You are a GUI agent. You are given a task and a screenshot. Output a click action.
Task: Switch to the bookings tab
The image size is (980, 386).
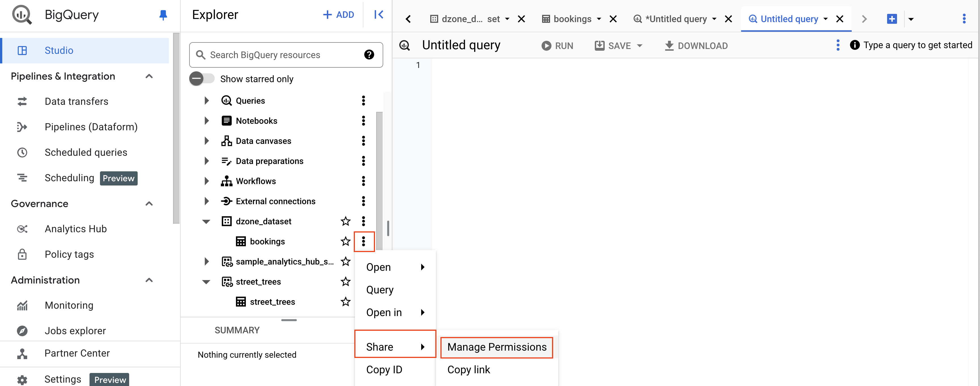tap(572, 19)
